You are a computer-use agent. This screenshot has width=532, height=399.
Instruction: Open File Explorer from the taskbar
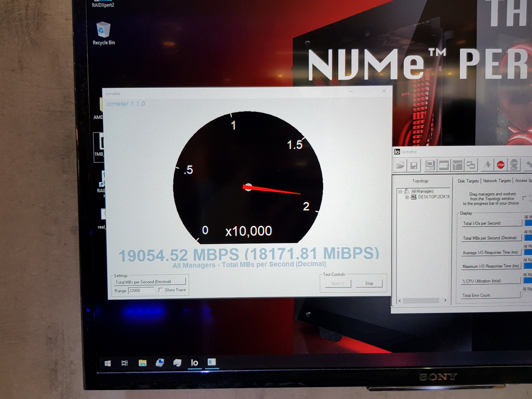(143, 363)
